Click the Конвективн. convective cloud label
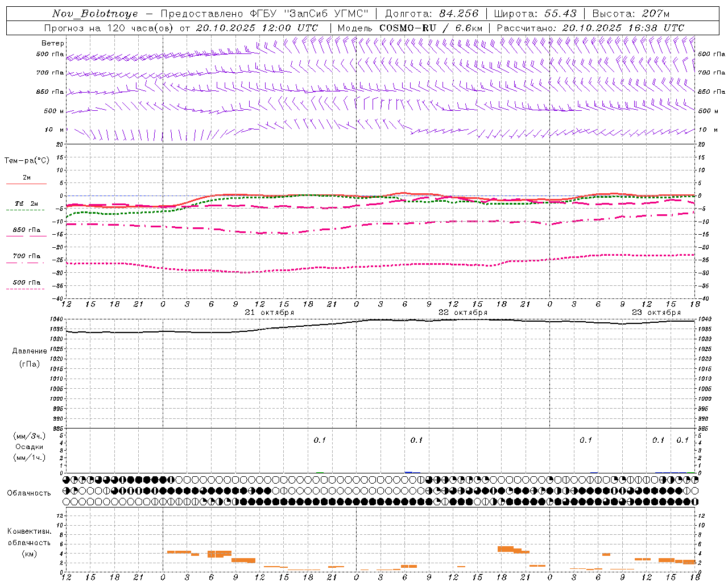728x582 pixels. click(x=30, y=531)
